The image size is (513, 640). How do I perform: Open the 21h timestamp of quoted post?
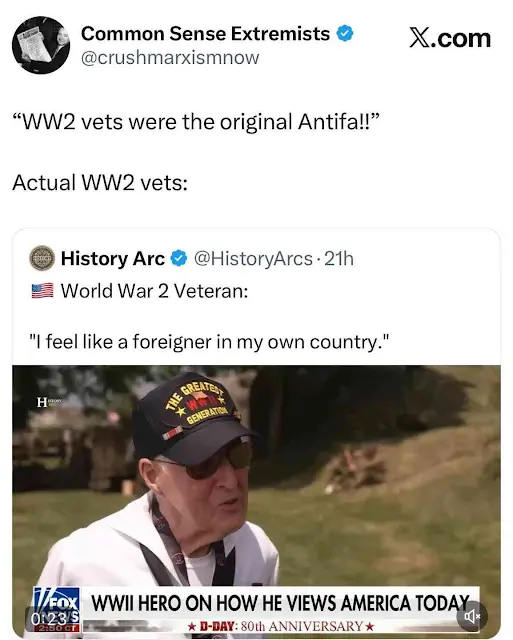pos(339,259)
